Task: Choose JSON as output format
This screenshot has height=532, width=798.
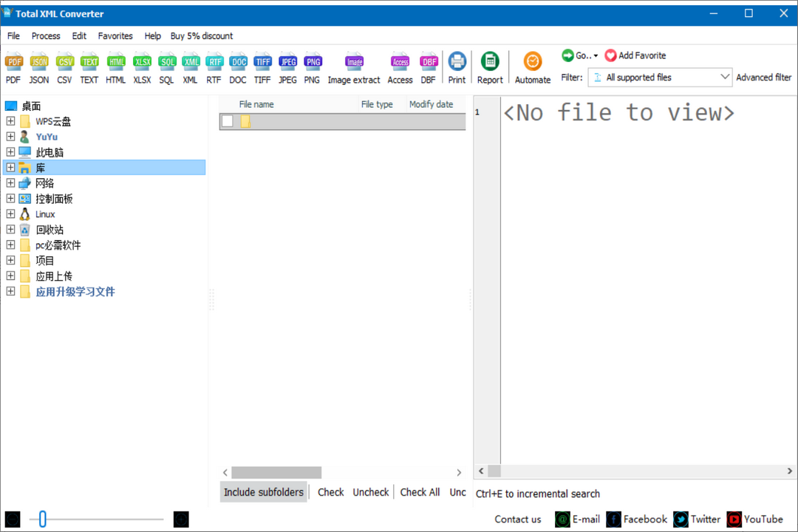Action: pos(38,66)
